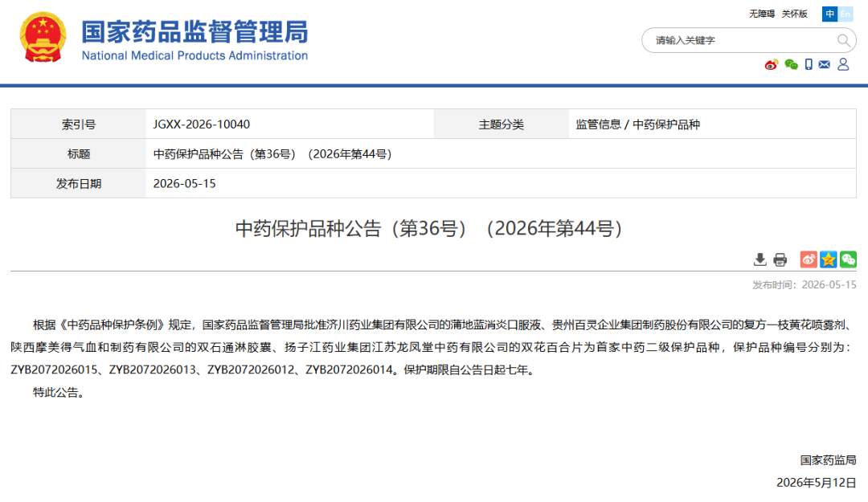Click date 2026年5月12日 at bottom

817,483
